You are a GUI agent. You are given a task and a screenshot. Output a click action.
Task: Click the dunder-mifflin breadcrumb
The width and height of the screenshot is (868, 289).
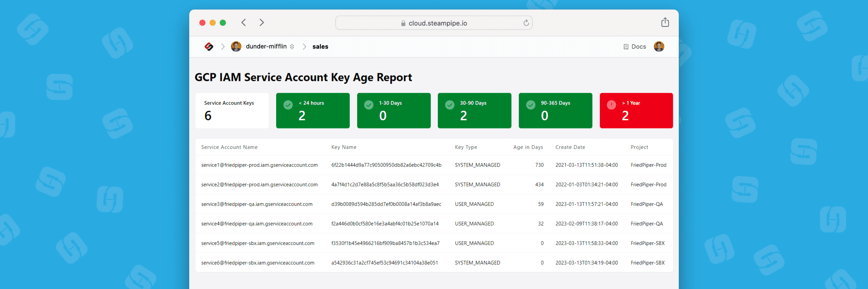(x=266, y=47)
